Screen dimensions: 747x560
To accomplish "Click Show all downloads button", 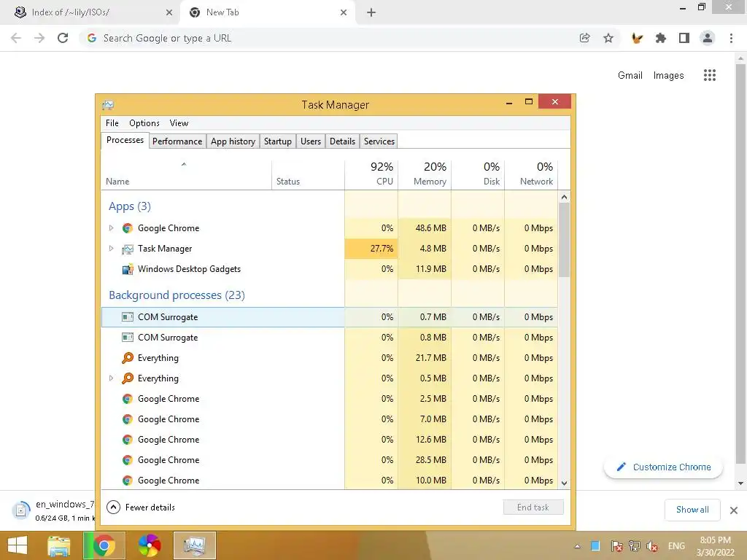I will point(692,510).
